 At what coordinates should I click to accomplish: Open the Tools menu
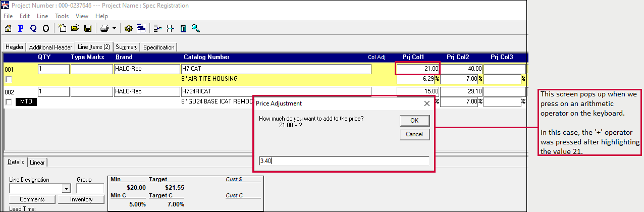point(62,16)
